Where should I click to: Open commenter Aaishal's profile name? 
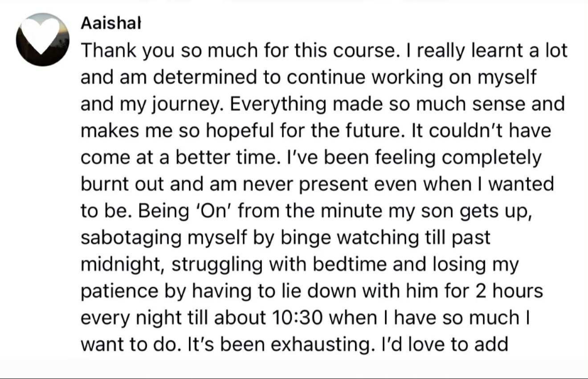point(111,24)
